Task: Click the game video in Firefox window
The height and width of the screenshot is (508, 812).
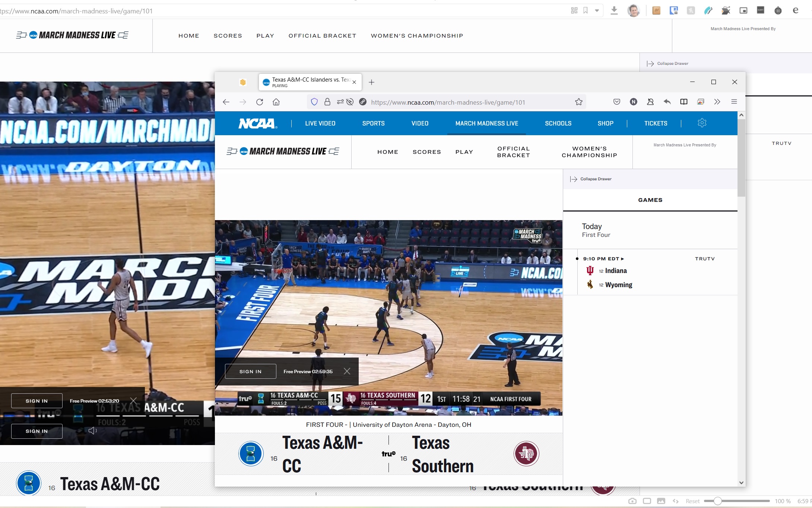Action: [388, 317]
